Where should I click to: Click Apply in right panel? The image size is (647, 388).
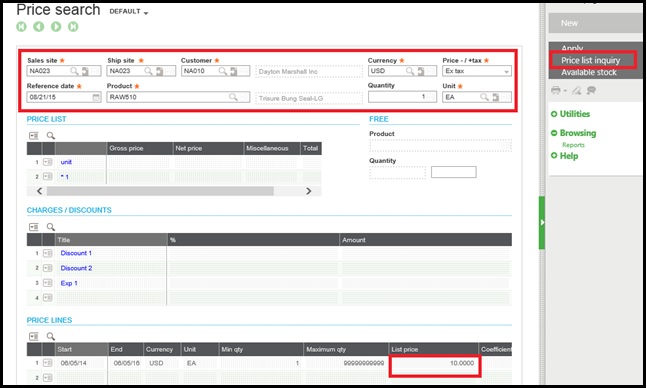coord(572,48)
